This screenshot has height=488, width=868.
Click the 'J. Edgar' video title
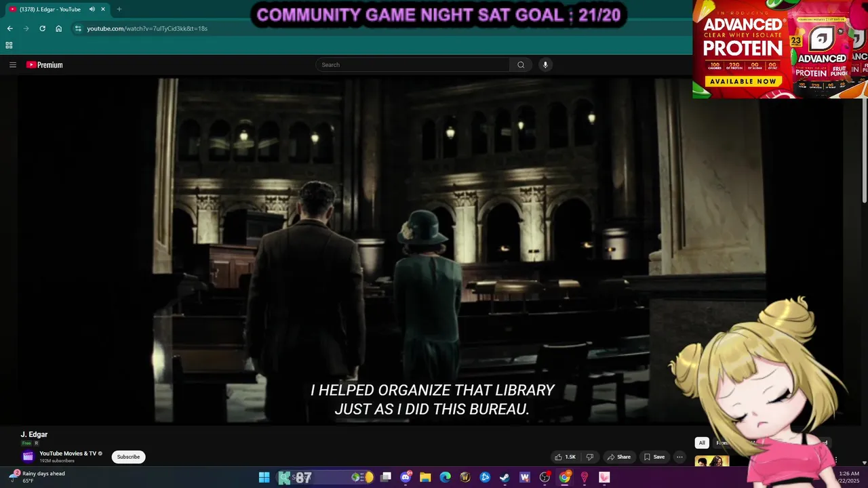34,434
